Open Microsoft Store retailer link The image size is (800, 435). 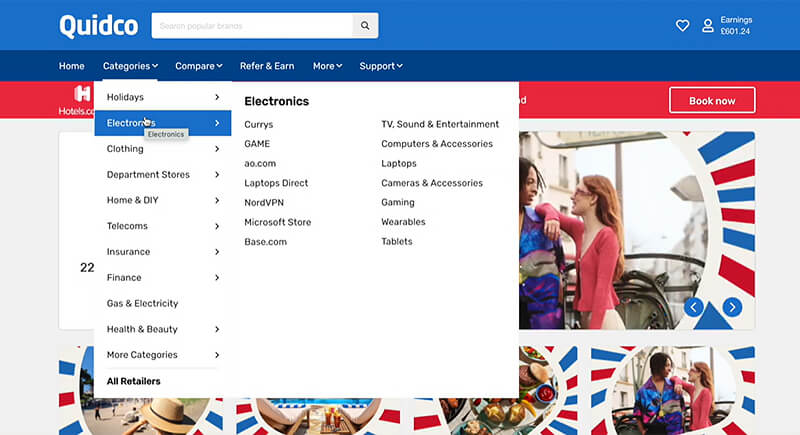tap(278, 222)
